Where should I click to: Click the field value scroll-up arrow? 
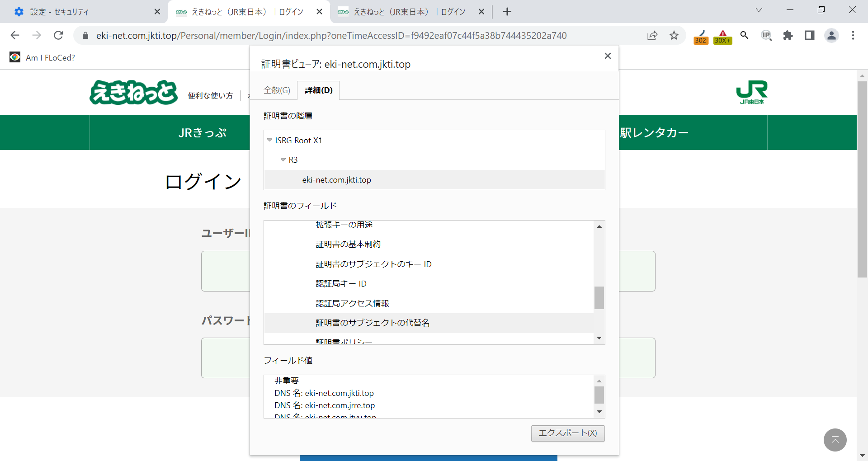coord(599,381)
